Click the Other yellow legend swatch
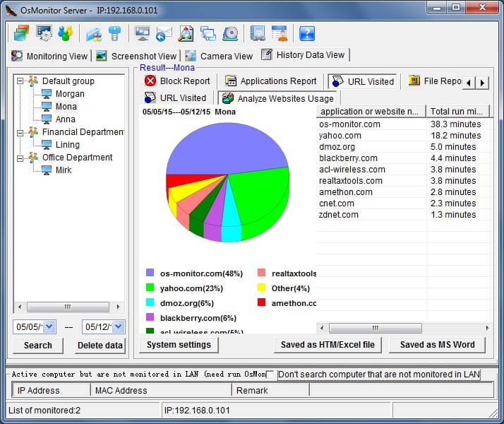The image size is (504, 424). click(x=261, y=288)
